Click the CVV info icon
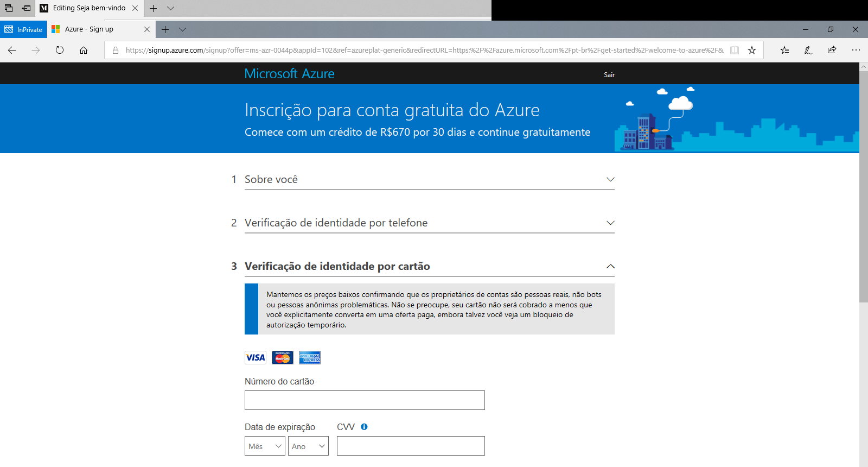 point(364,427)
